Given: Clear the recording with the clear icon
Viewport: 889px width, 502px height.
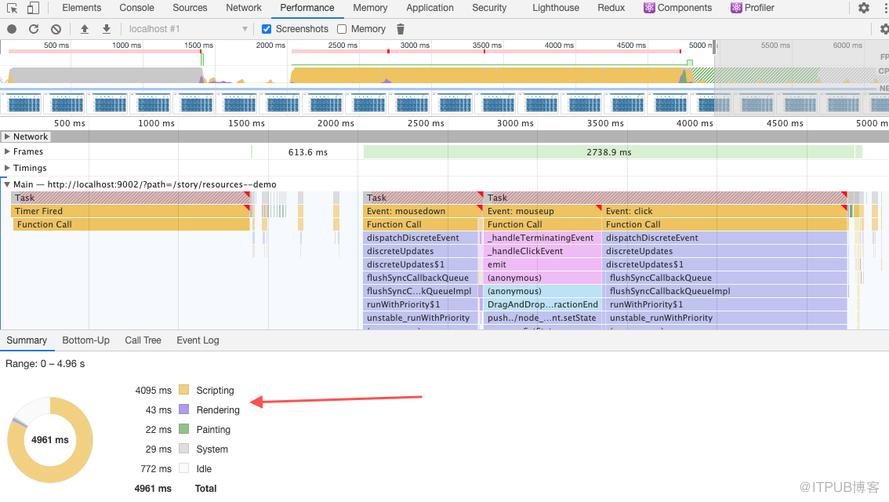Looking at the screenshot, I should pos(56,29).
